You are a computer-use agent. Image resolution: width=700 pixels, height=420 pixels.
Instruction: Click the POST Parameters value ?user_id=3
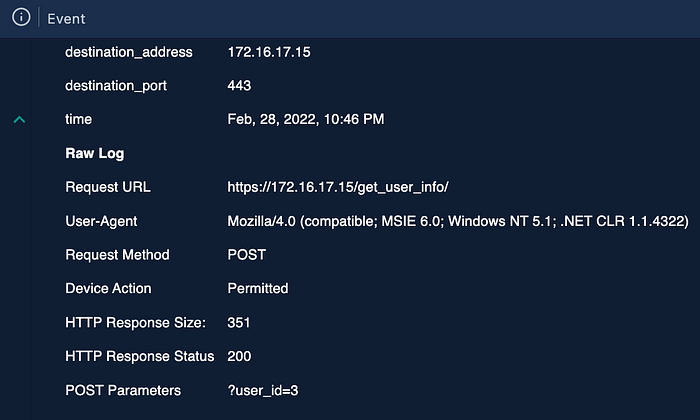coord(263,391)
